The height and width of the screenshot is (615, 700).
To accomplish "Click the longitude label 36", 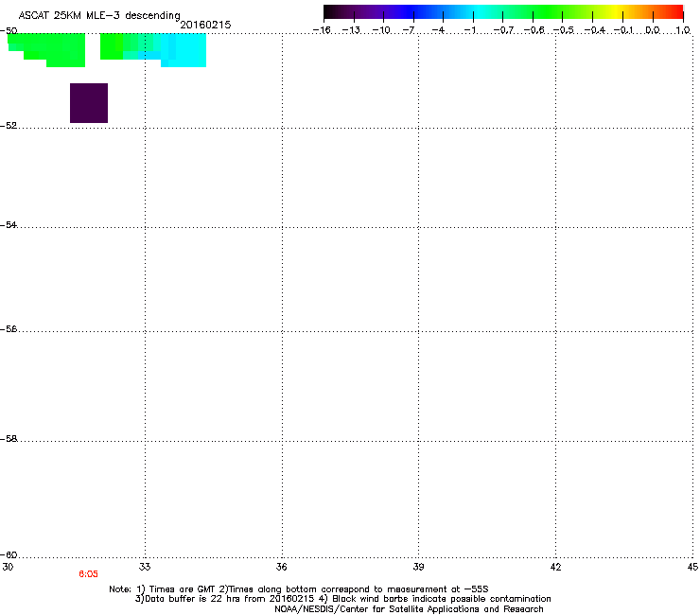I will point(281,567).
